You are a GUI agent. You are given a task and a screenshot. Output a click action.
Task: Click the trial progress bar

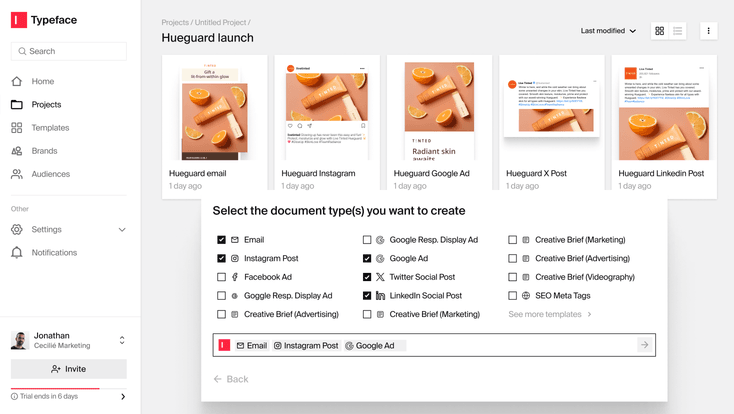click(x=69, y=389)
